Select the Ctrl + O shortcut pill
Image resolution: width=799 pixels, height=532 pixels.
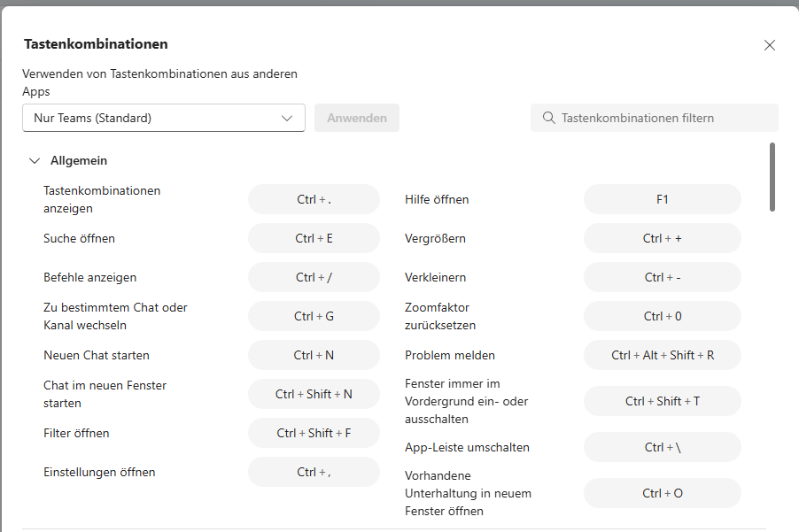[663, 493]
